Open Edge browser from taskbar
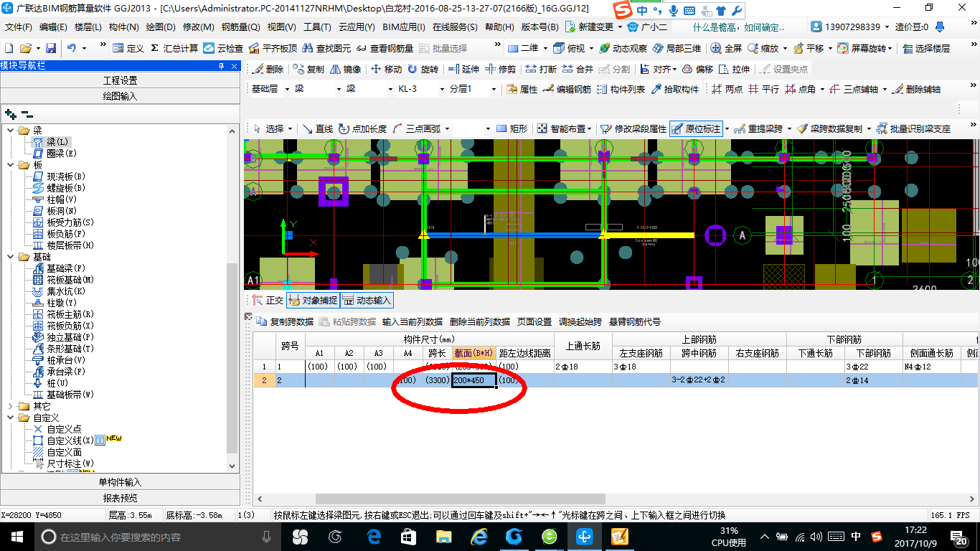This screenshot has width=980, height=551. click(x=373, y=537)
